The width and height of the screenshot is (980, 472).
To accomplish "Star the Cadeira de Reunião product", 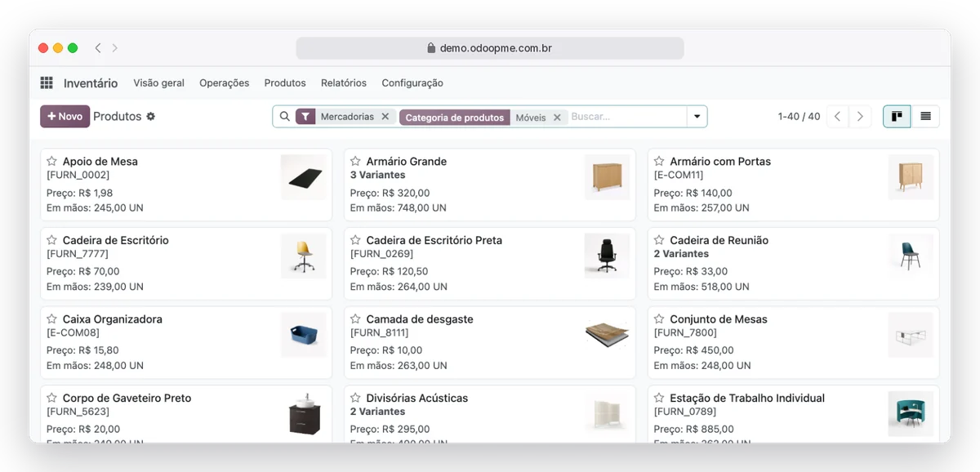I will (x=659, y=240).
